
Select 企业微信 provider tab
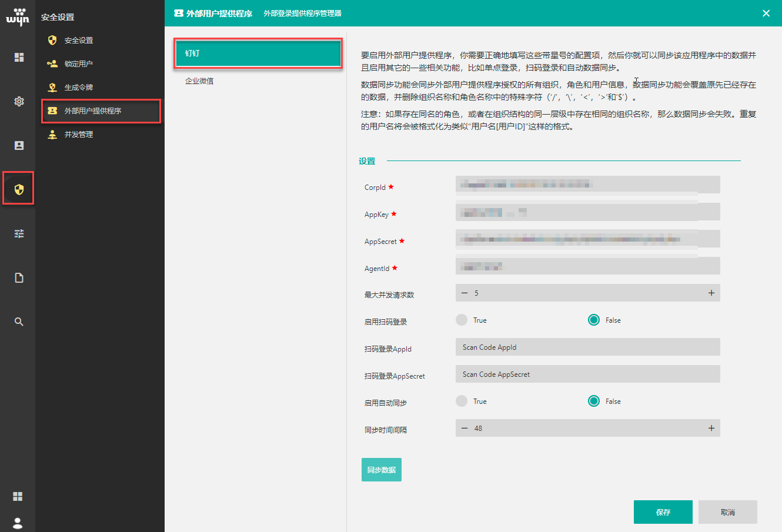tap(199, 81)
